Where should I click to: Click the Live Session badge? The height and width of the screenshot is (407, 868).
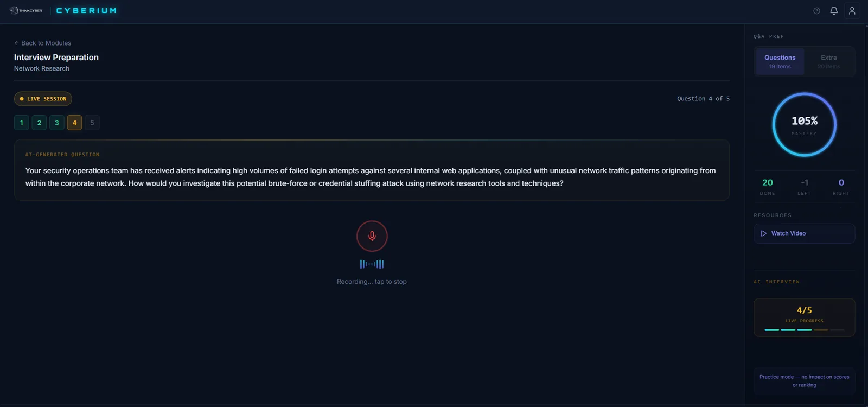coord(43,99)
